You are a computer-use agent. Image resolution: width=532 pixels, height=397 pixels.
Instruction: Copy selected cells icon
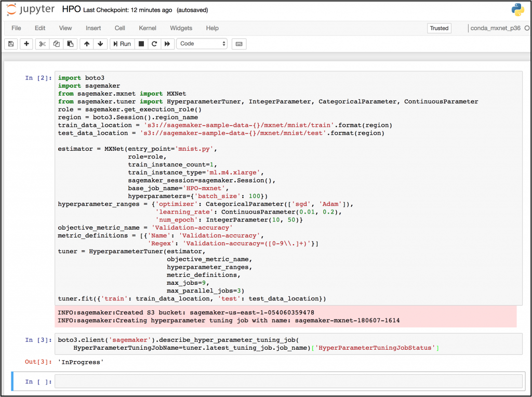56,44
